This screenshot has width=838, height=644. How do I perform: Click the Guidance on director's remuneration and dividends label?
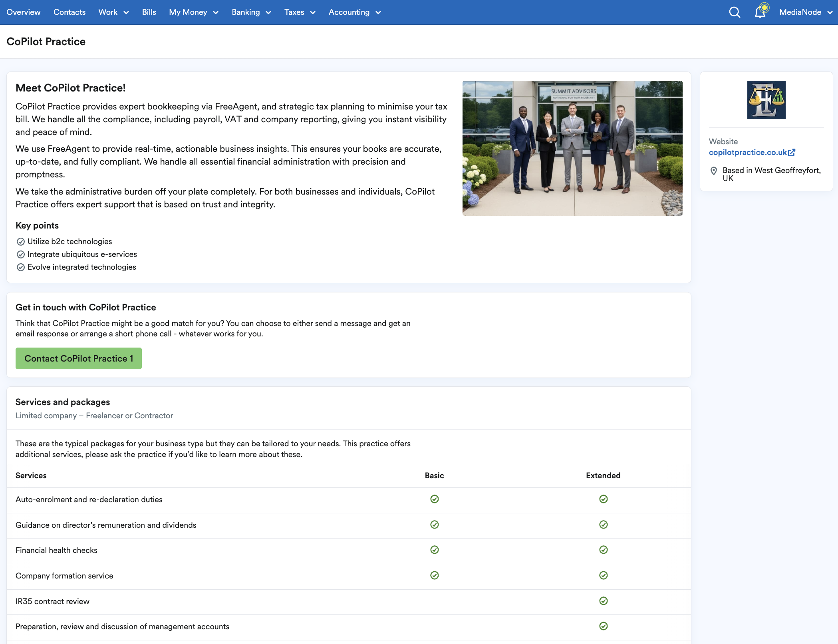click(x=106, y=525)
